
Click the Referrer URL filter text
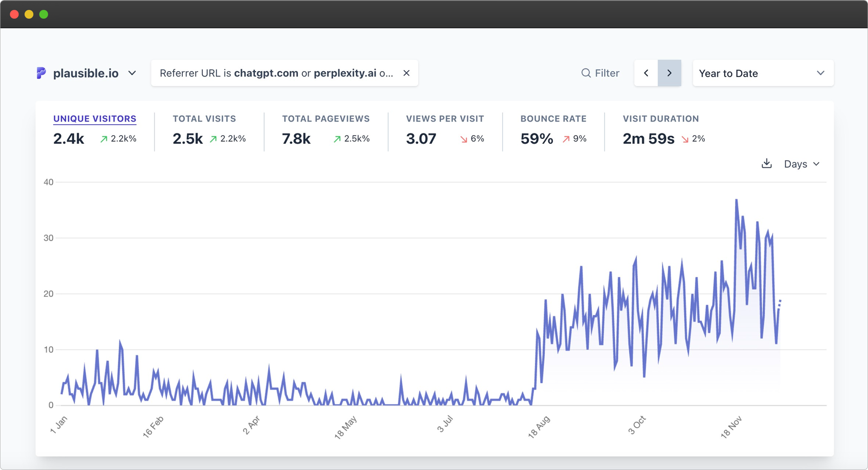point(276,73)
